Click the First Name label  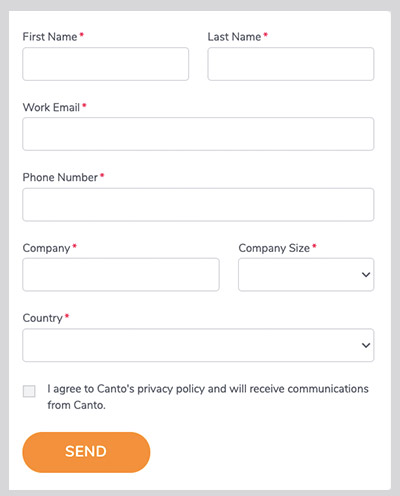[x=50, y=37]
